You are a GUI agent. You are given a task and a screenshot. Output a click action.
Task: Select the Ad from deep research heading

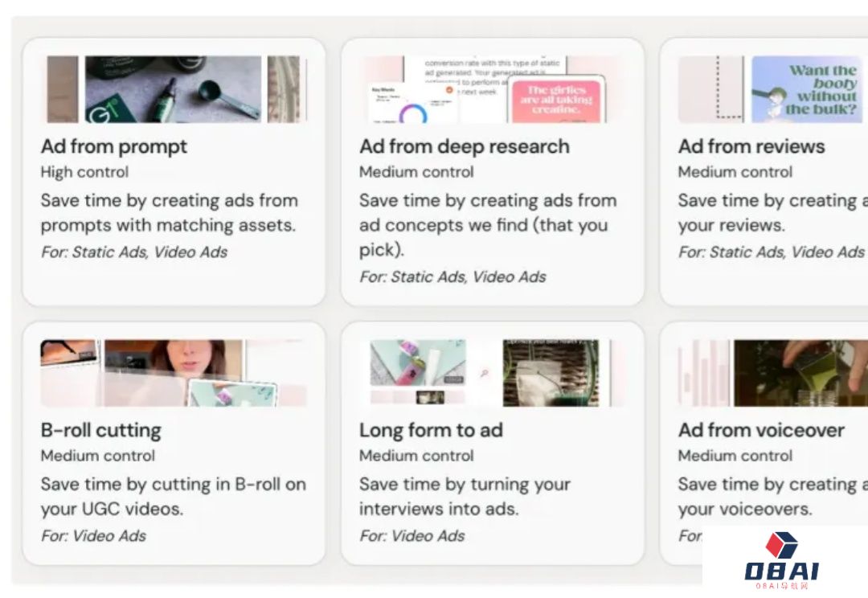(x=465, y=146)
